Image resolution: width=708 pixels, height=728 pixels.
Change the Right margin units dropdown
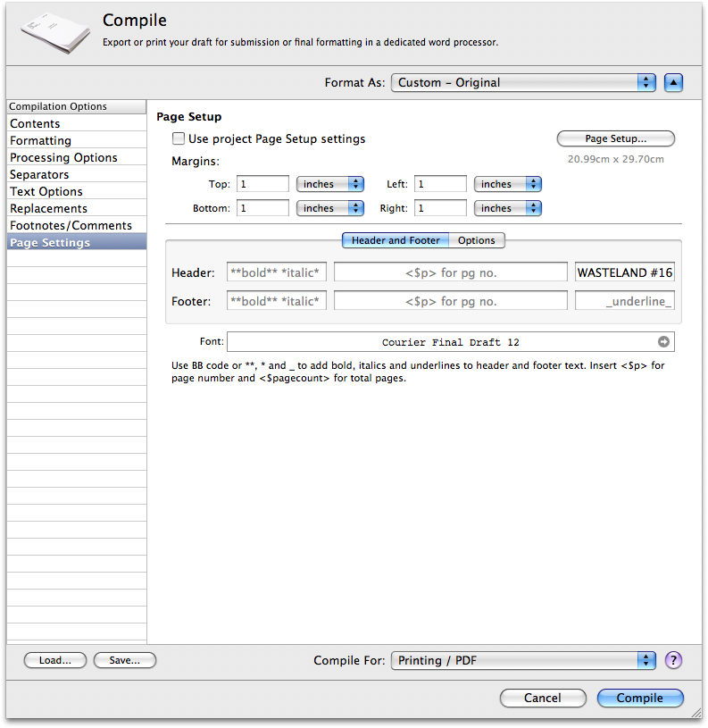(x=508, y=208)
